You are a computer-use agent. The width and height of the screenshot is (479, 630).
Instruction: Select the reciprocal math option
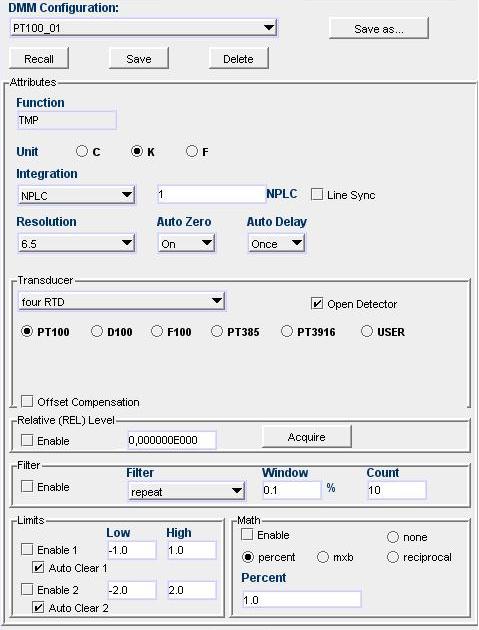click(393, 557)
